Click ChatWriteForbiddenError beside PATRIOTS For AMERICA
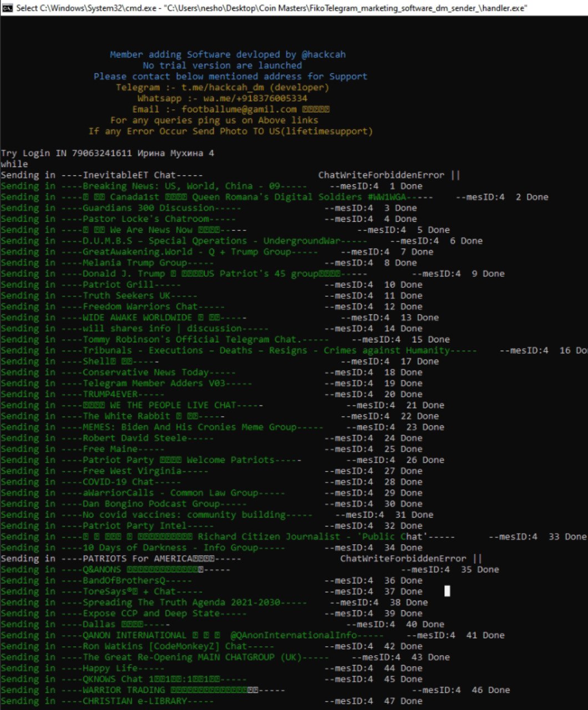The width and height of the screenshot is (588, 710). [x=403, y=559]
